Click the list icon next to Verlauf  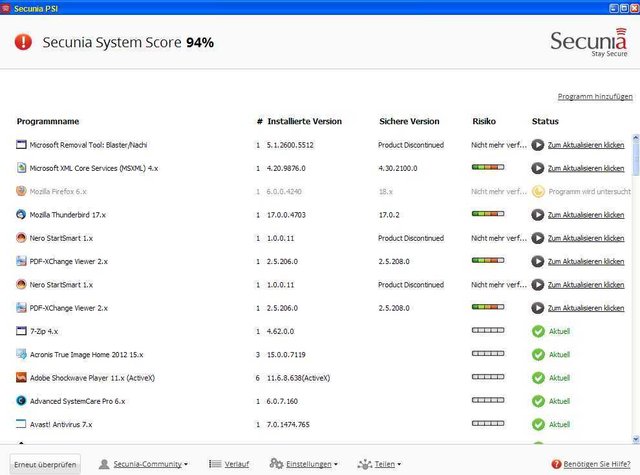pyautogui.click(x=215, y=464)
